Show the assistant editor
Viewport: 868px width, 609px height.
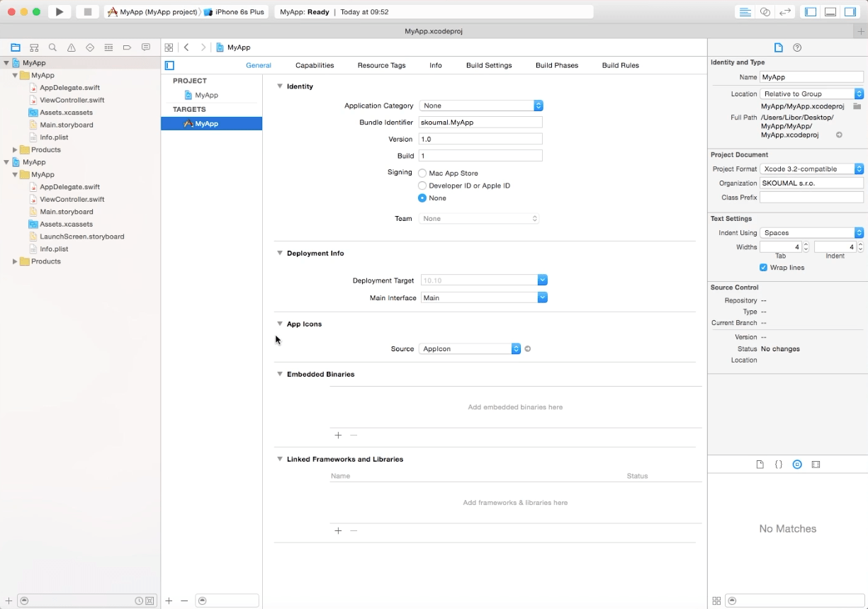pyautogui.click(x=765, y=12)
